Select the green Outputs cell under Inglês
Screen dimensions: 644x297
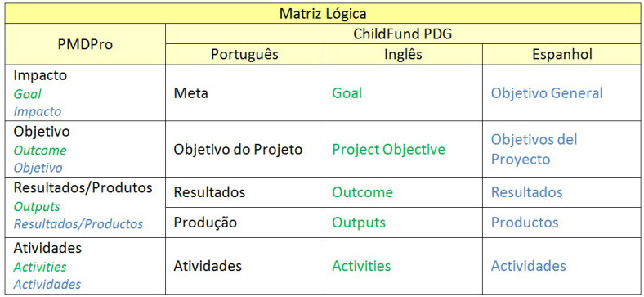point(403,223)
